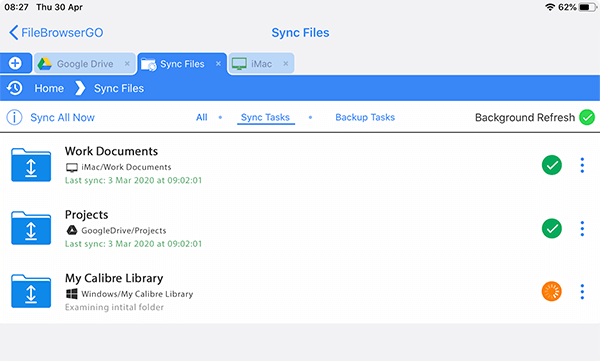Click the iMac/Work Documents path
This screenshot has height=361, width=600.
click(126, 167)
